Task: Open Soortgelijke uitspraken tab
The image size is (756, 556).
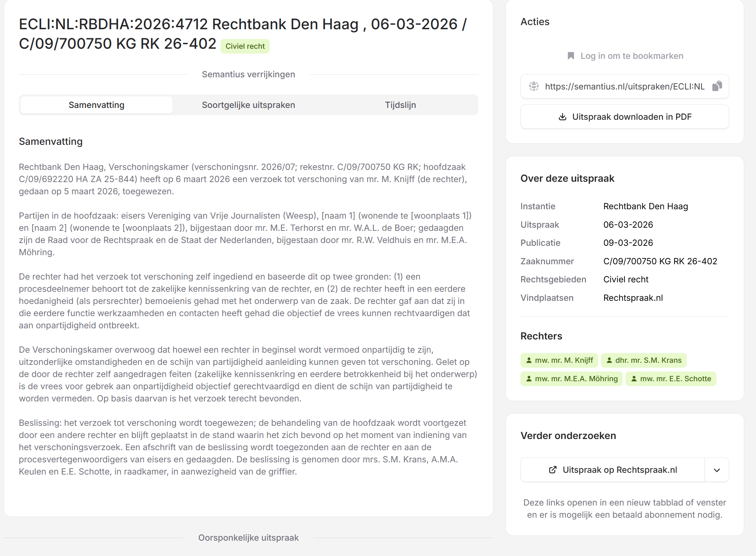Action: 248,105
